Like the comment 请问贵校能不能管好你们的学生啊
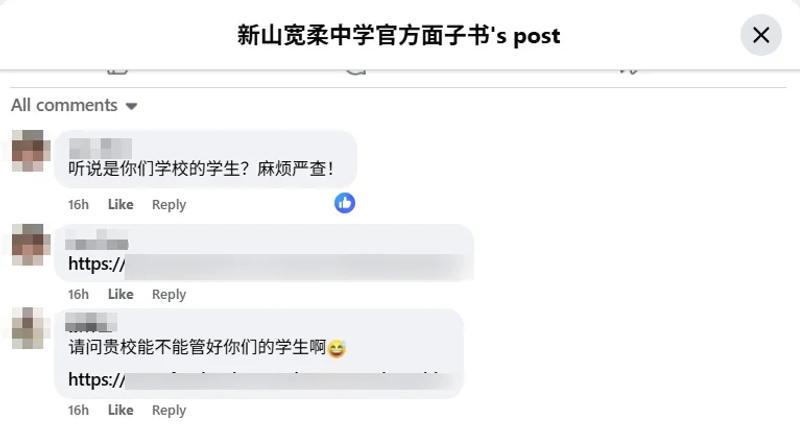The image size is (800, 431). coord(120,410)
